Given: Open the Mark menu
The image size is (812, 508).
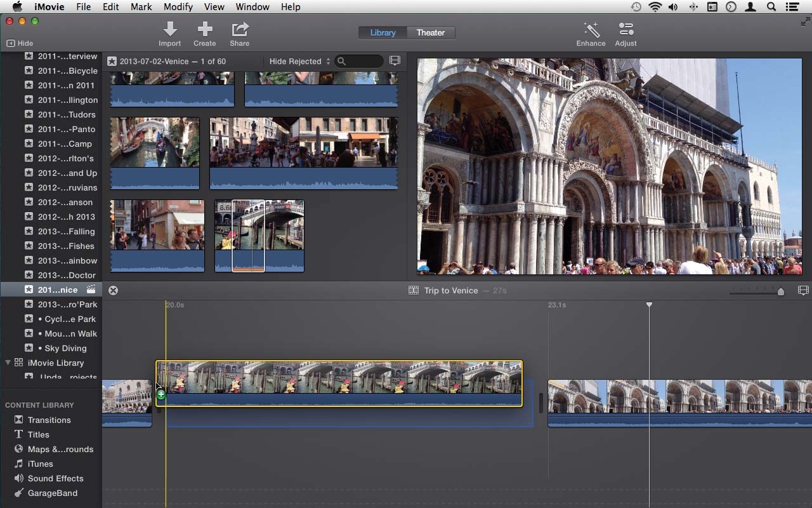Looking at the screenshot, I should click(x=141, y=7).
